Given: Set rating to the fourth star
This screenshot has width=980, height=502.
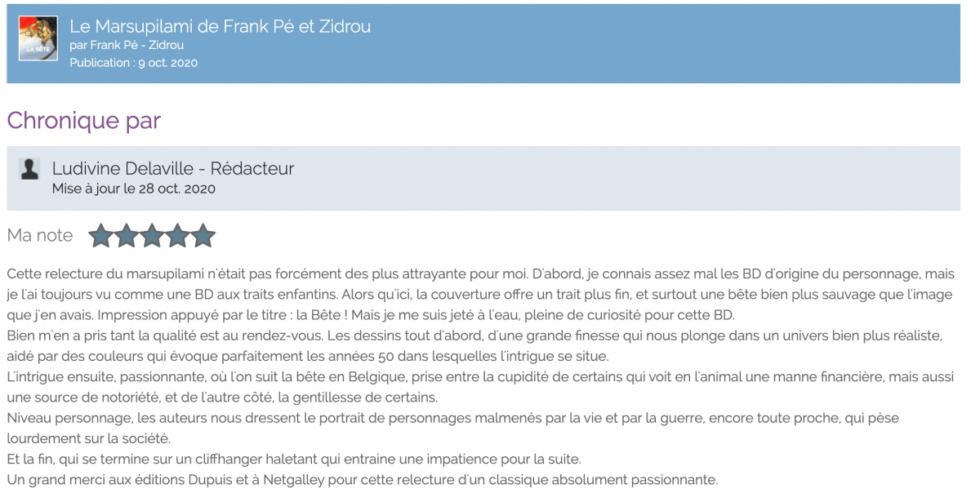Looking at the screenshot, I should 177,236.
